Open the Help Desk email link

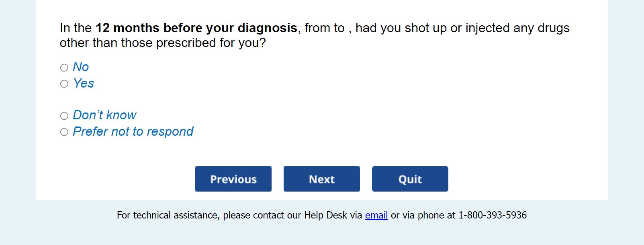tap(376, 215)
